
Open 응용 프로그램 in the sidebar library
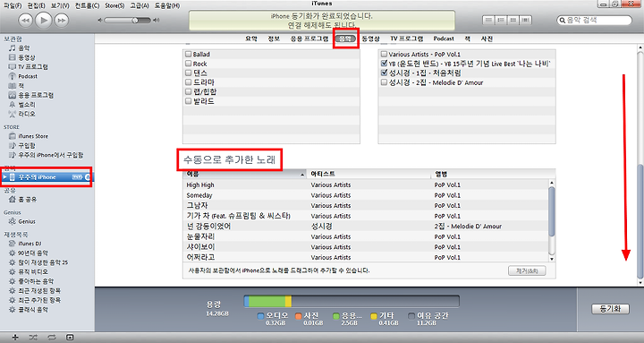click(31, 95)
